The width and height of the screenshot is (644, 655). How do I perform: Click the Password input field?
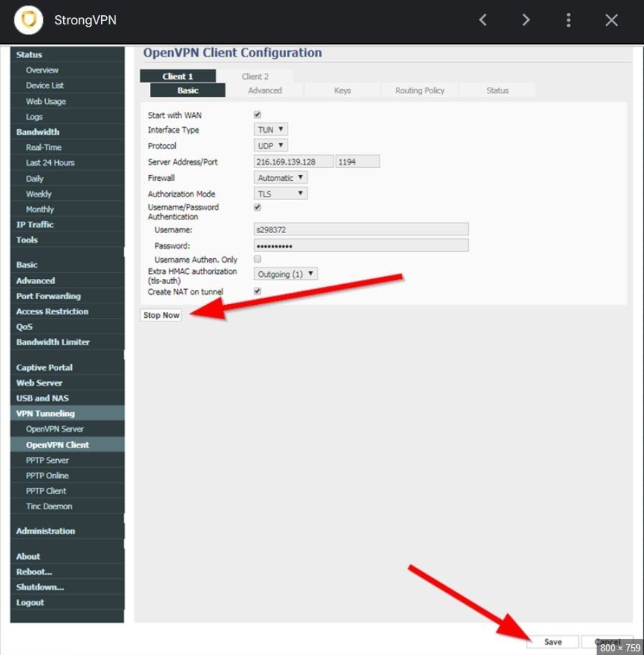[361, 245]
